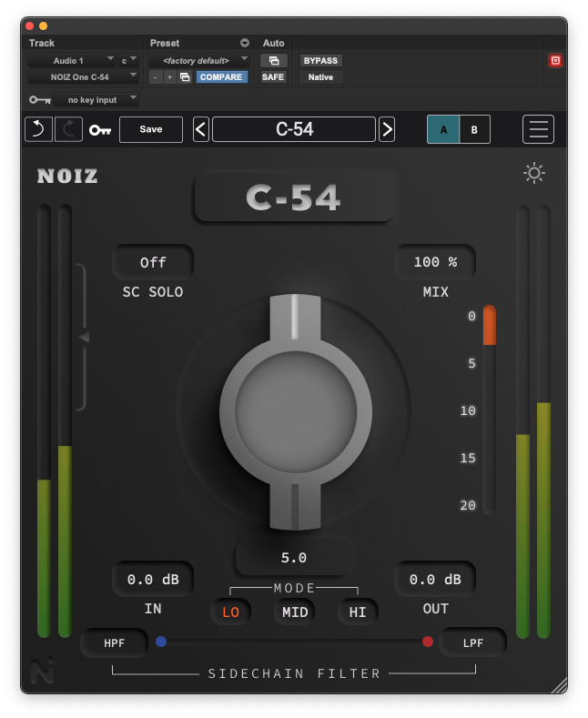
Task: Toggle the brightness sun icon
Action: pyautogui.click(x=534, y=173)
